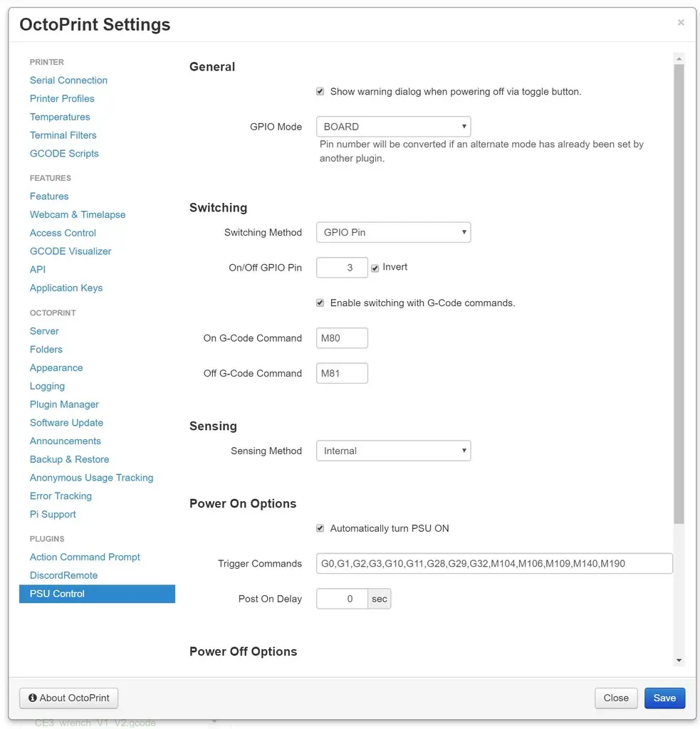Click the Switching section heading

point(218,208)
